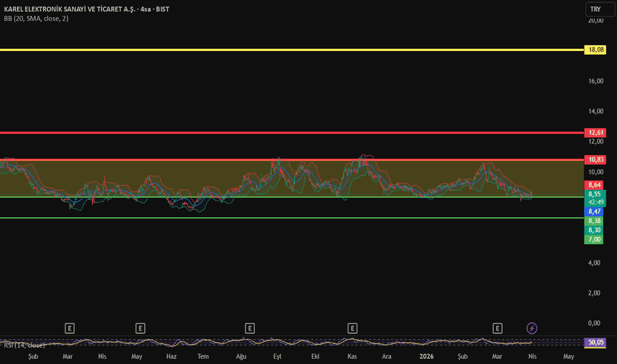Click the Eki month label on time axis
The width and height of the screenshot is (617, 364).
tap(315, 357)
